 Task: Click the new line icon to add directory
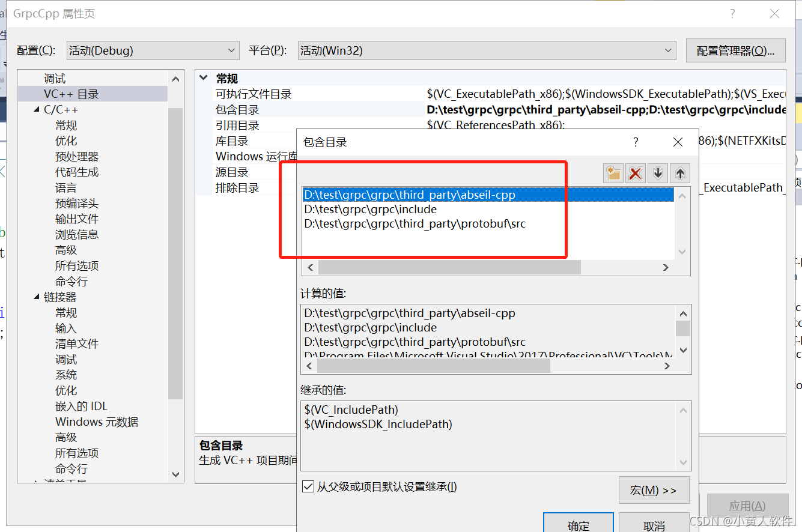613,173
